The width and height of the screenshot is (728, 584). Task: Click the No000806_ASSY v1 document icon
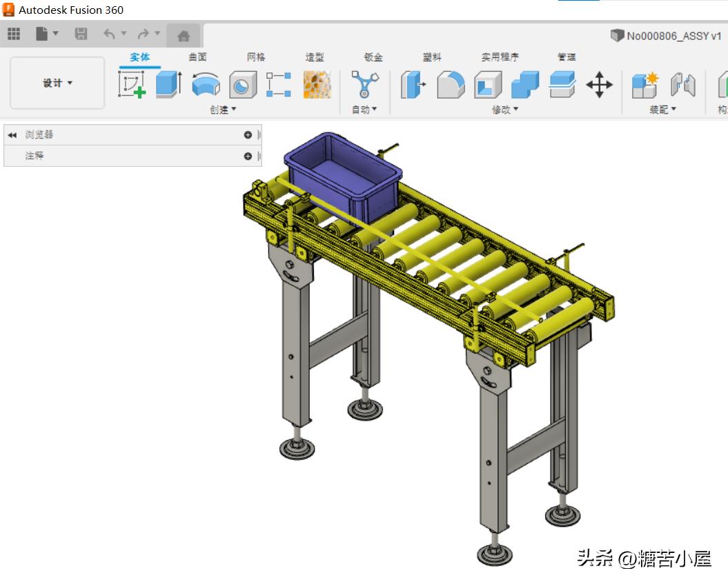point(617,35)
